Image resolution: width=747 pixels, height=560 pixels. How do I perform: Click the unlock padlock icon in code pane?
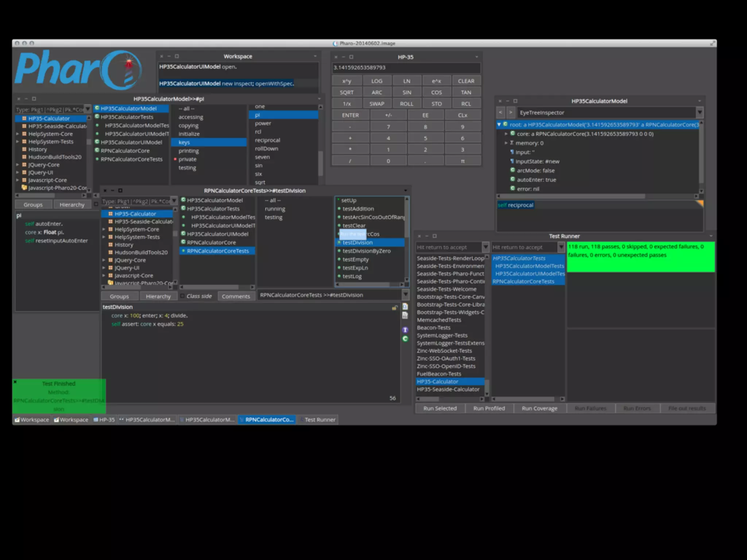394,308
